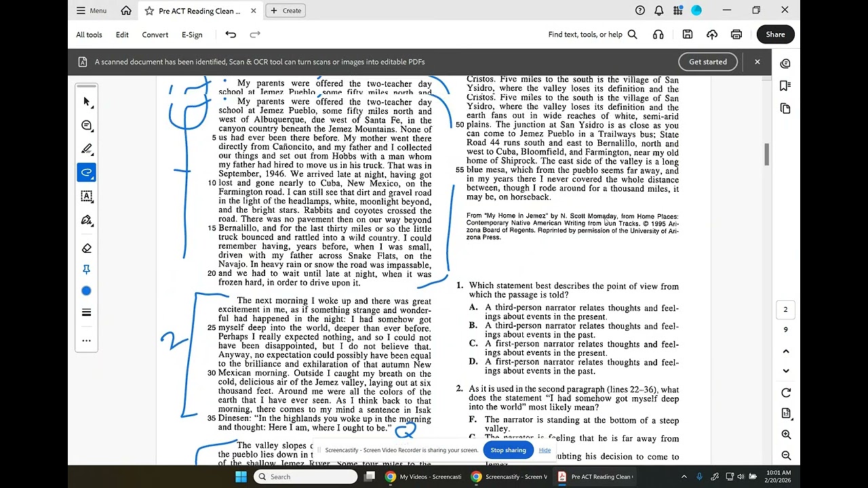Open the Read Aloud headphones icon
The image size is (868, 488).
[658, 35]
